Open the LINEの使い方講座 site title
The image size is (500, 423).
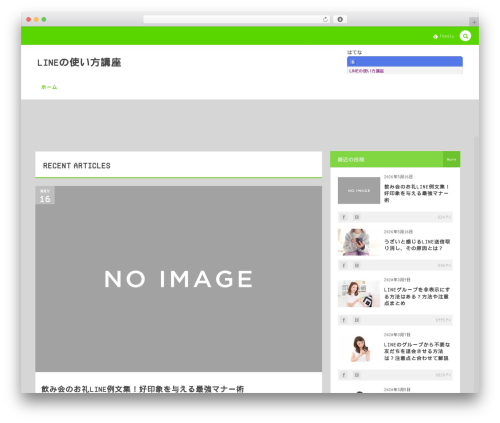(x=79, y=62)
